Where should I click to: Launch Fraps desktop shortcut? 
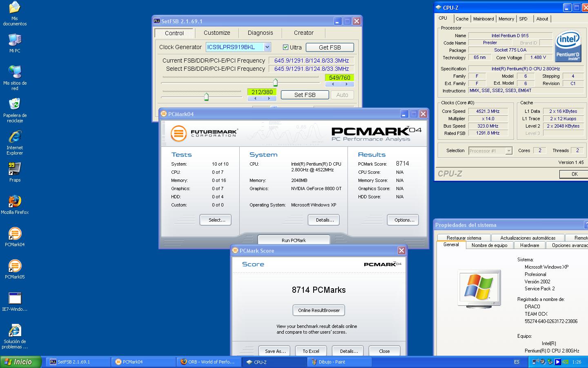click(x=15, y=172)
